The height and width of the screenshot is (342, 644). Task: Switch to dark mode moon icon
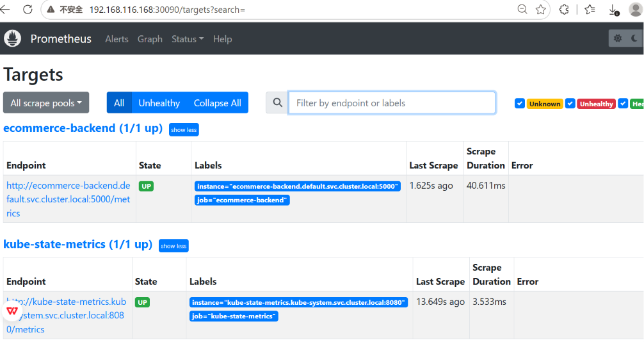(634, 38)
